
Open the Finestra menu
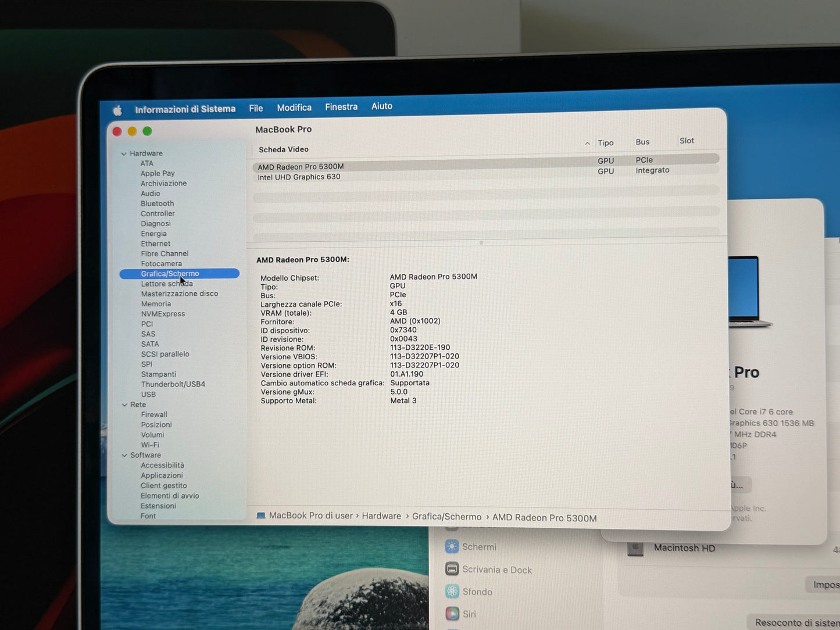[341, 107]
